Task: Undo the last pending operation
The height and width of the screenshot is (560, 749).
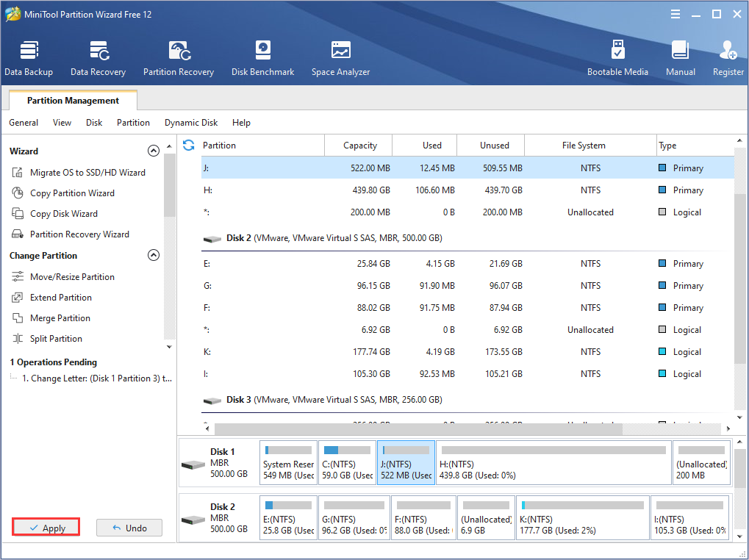Action: pos(129,528)
